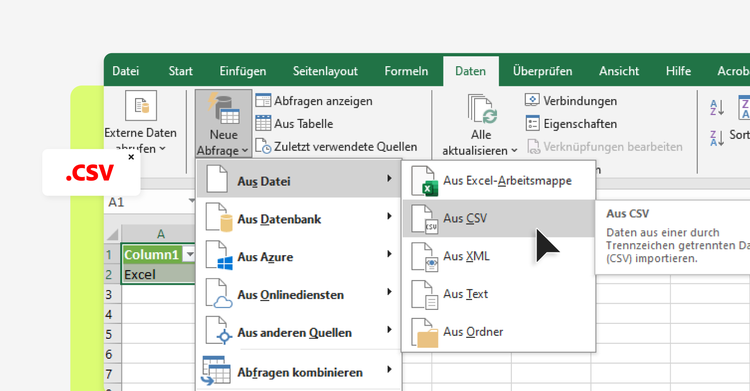750x391 pixels.
Task: Choose Aus CSV in the submenu
Action: (x=499, y=218)
